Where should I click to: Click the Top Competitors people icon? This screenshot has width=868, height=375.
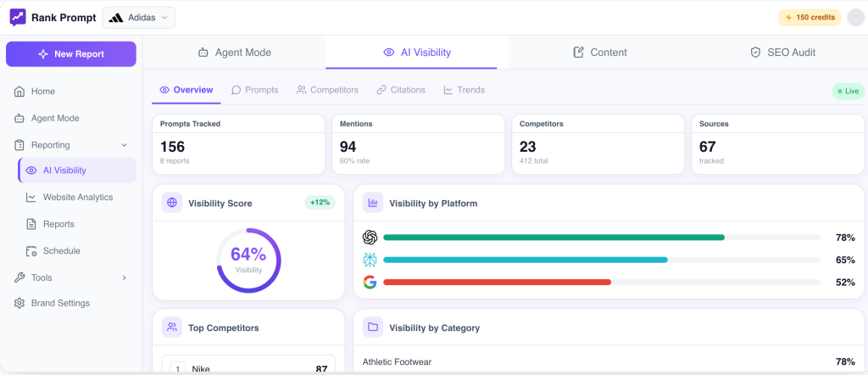[172, 327]
